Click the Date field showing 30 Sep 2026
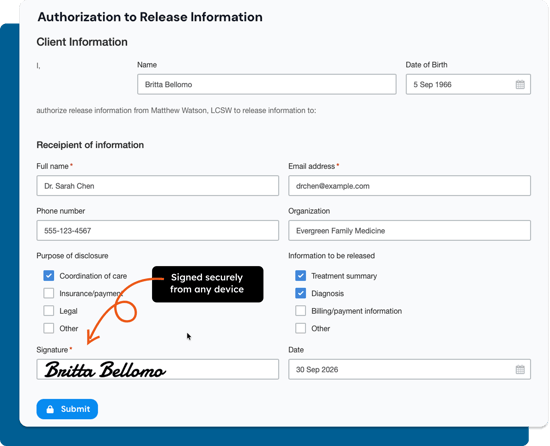 click(409, 369)
